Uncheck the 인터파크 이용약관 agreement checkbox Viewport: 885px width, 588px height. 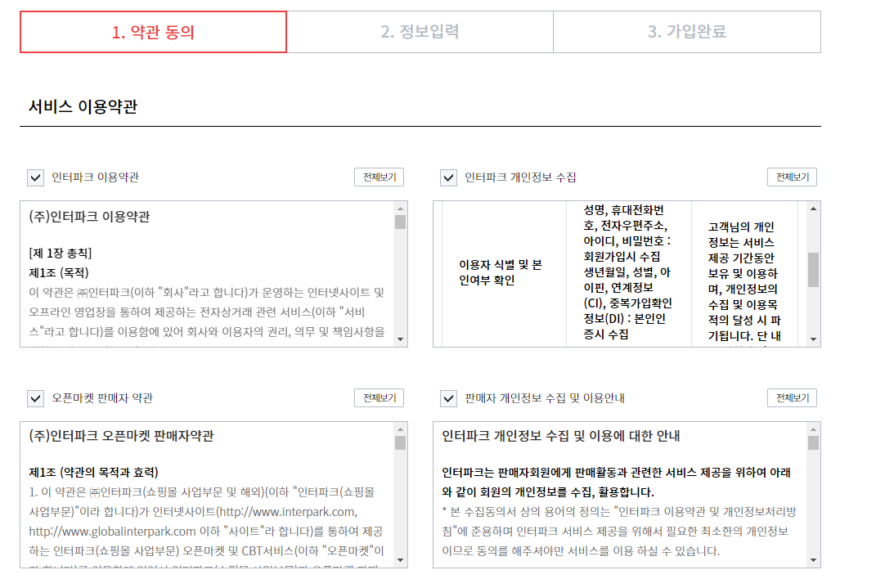34,177
